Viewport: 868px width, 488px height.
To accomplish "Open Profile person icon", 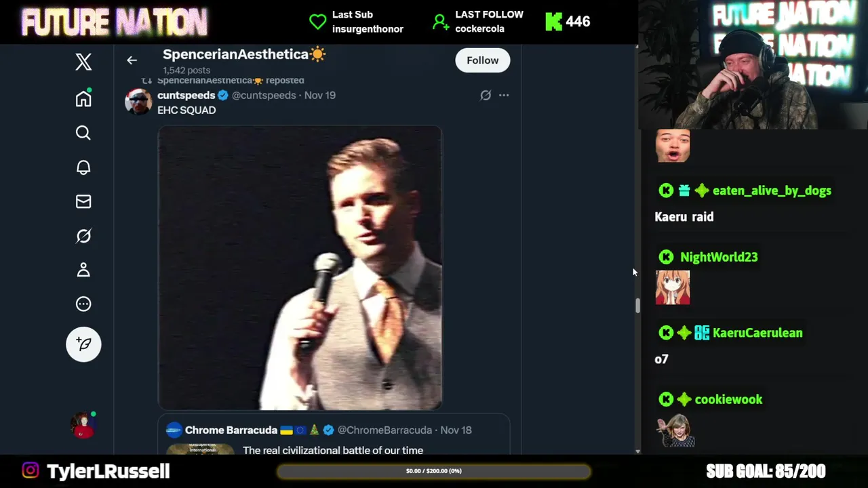I will click(x=83, y=270).
